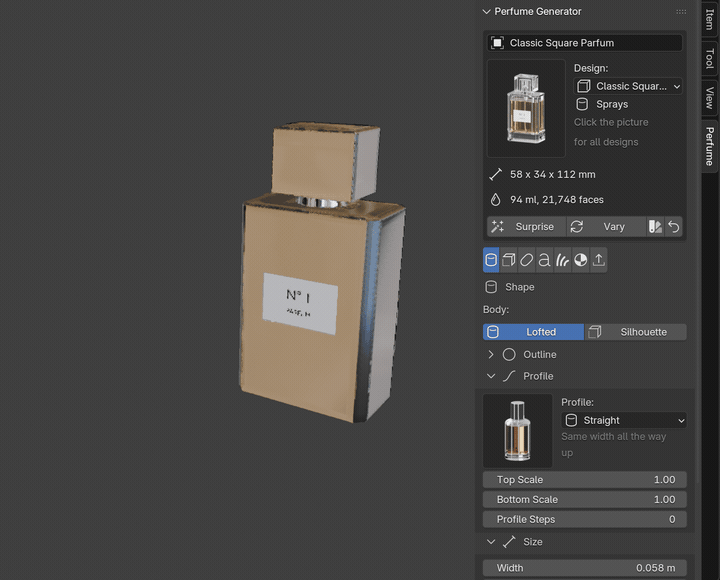Select the Perfume sidebar tab
720x580 pixels.
point(710,146)
